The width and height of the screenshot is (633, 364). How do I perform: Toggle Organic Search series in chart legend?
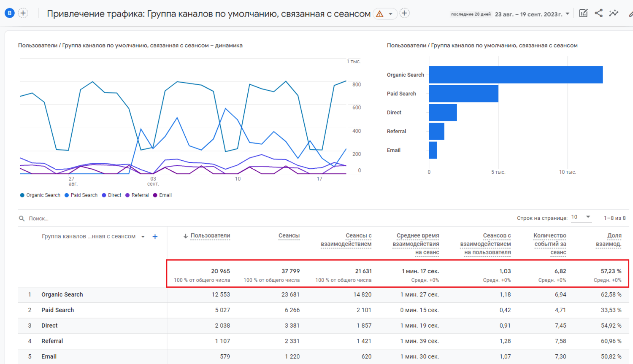pos(40,195)
